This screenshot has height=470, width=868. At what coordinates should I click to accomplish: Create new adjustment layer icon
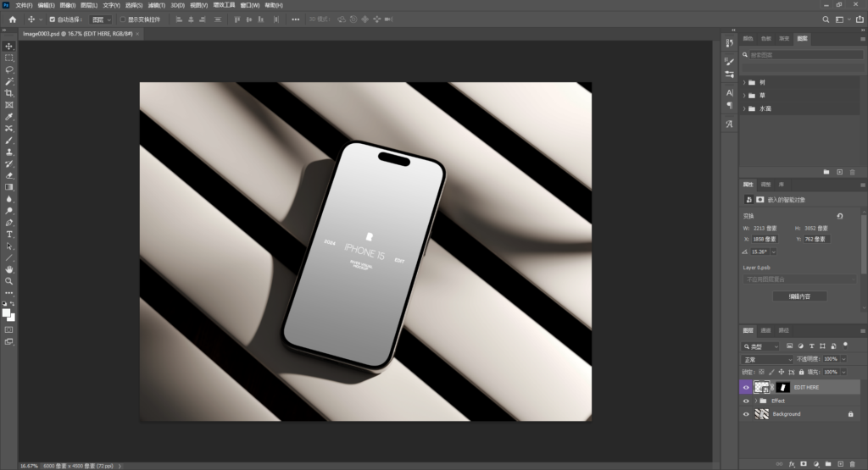click(816, 464)
